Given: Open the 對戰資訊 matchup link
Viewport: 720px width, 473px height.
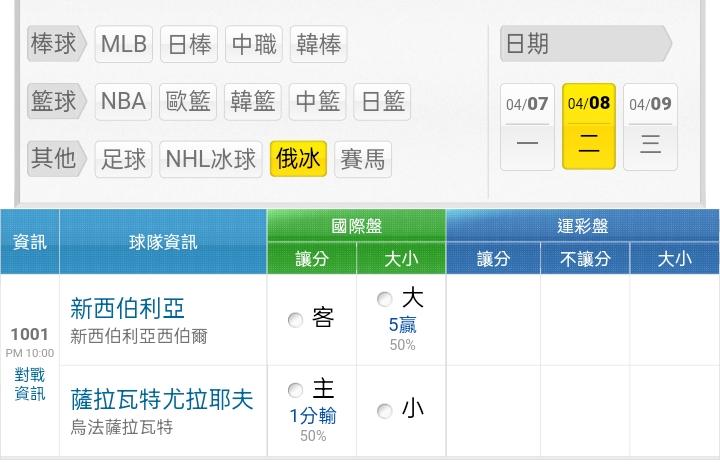Looking at the screenshot, I should tap(30, 384).
